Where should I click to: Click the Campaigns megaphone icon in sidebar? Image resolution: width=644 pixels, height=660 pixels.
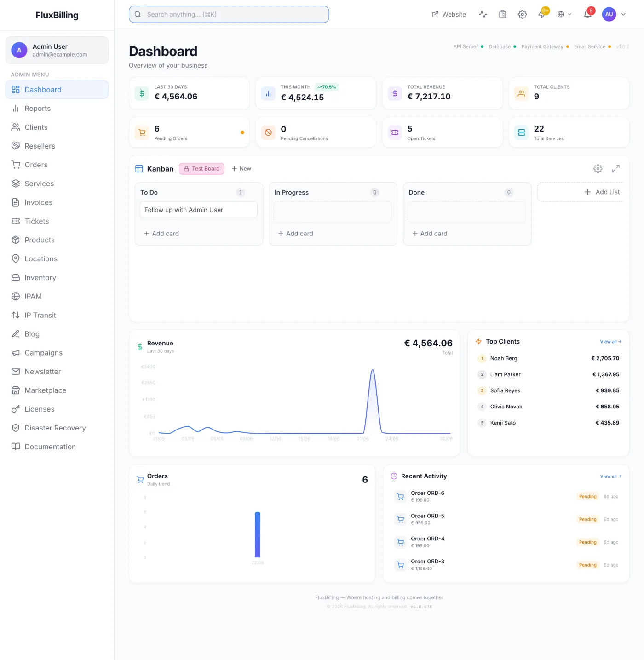tap(16, 353)
